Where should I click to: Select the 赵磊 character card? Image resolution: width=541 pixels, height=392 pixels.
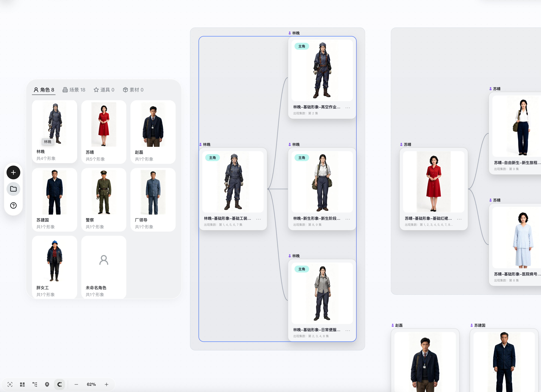pyautogui.click(x=153, y=132)
